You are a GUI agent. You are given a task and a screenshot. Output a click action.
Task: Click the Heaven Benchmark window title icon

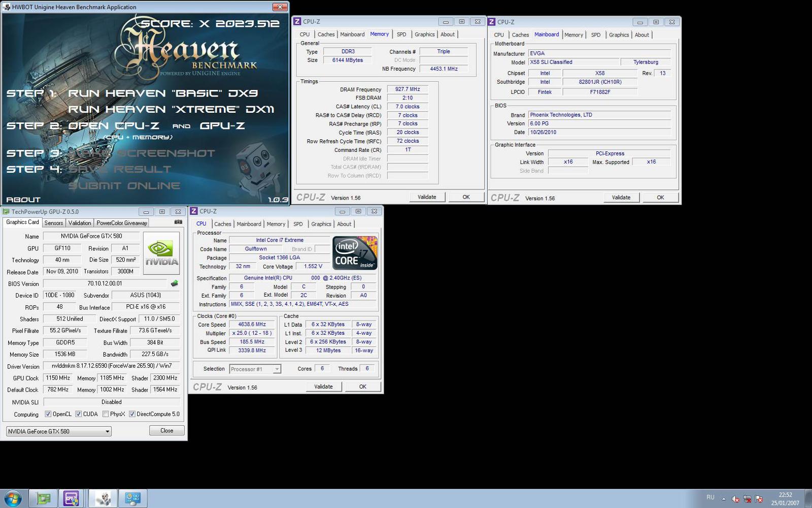[x=7, y=7]
